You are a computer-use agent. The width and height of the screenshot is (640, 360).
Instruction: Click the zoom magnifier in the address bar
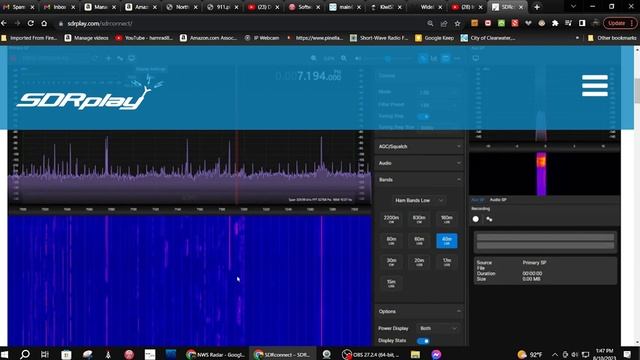click(430, 24)
